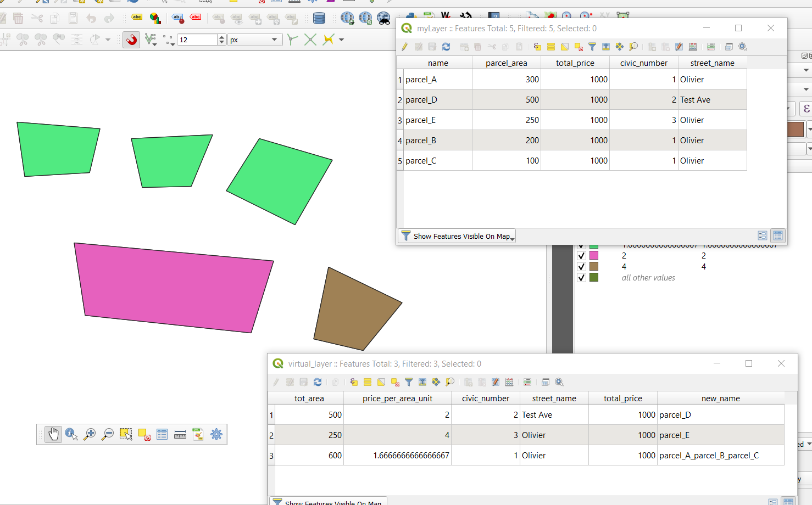Sort virtual_layer by tot_area column
The image size is (812, 505).
pos(309,398)
